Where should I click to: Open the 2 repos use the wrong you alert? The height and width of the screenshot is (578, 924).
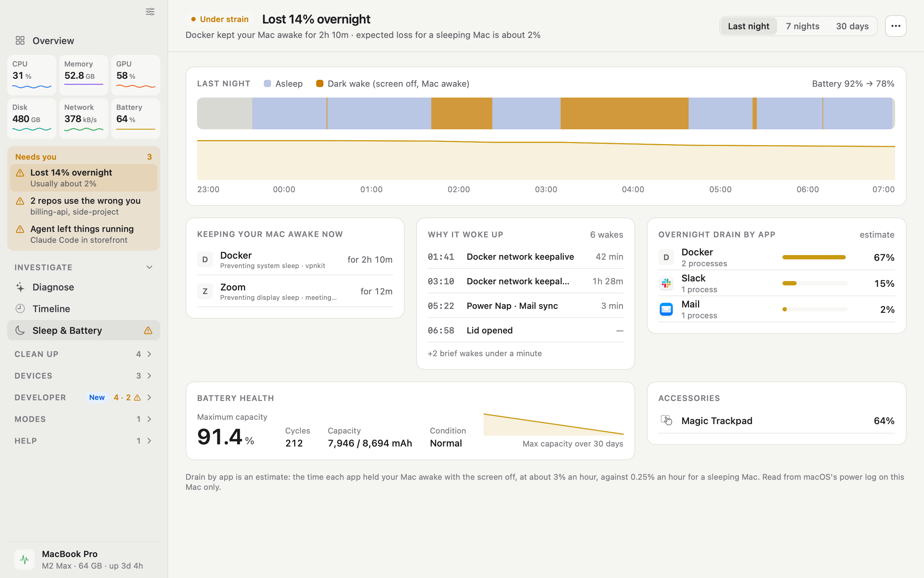point(84,206)
